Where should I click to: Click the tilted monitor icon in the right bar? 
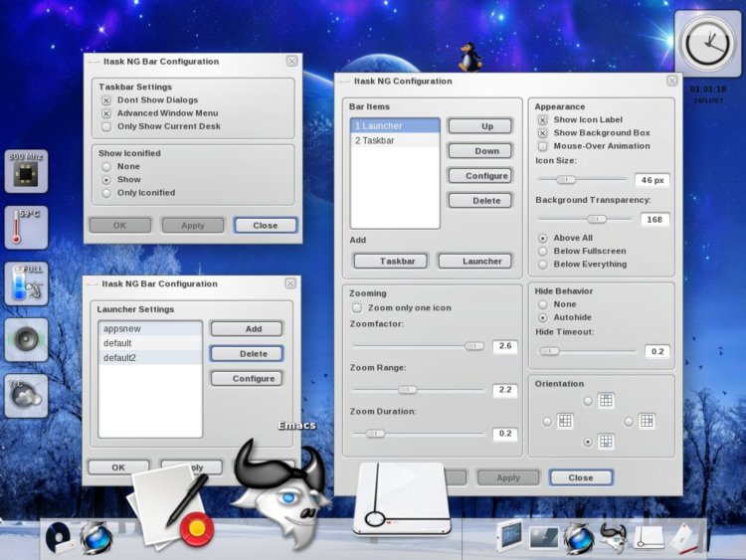tap(509, 536)
